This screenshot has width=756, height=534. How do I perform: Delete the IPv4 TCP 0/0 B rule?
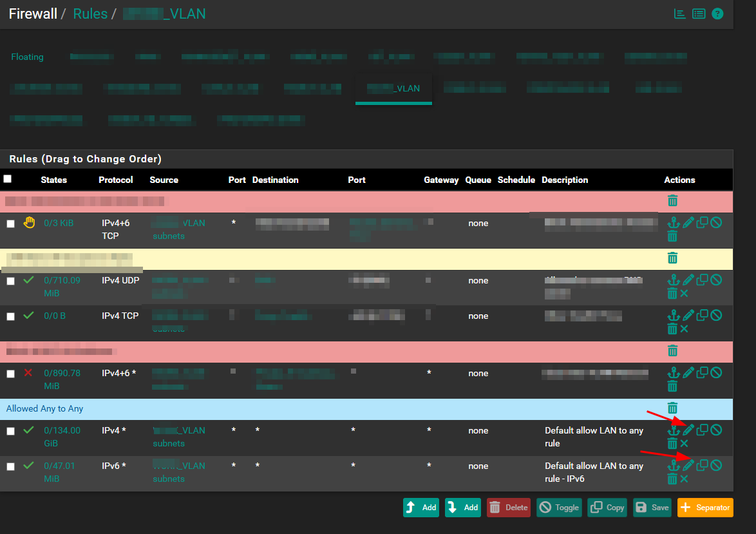[672, 329]
